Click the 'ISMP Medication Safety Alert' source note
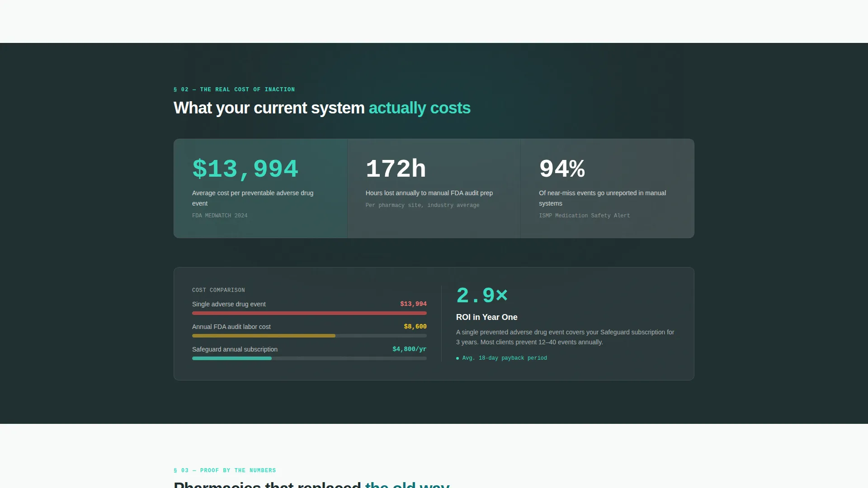Viewport: 868px width, 488px height. click(584, 216)
